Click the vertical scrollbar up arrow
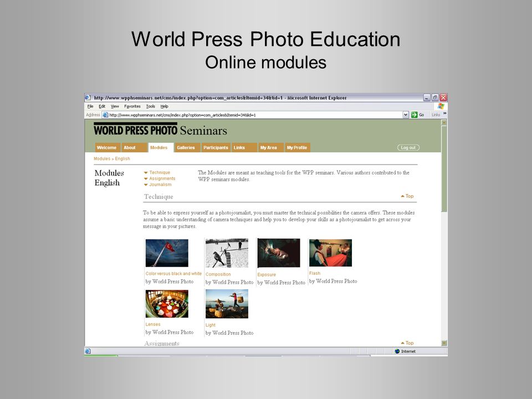The width and height of the screenshot is (532, 399). (444, 122)
